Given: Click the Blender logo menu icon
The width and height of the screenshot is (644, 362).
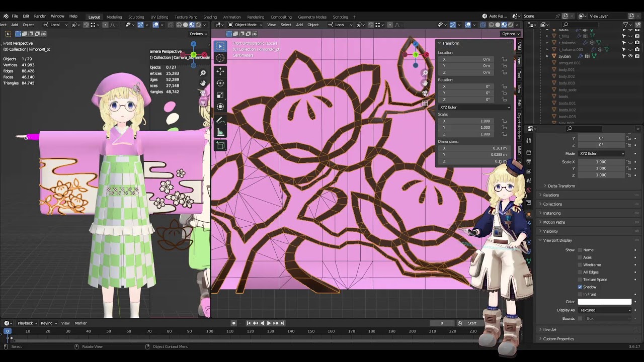Looking at the screenshot, I should pos(5,16).
